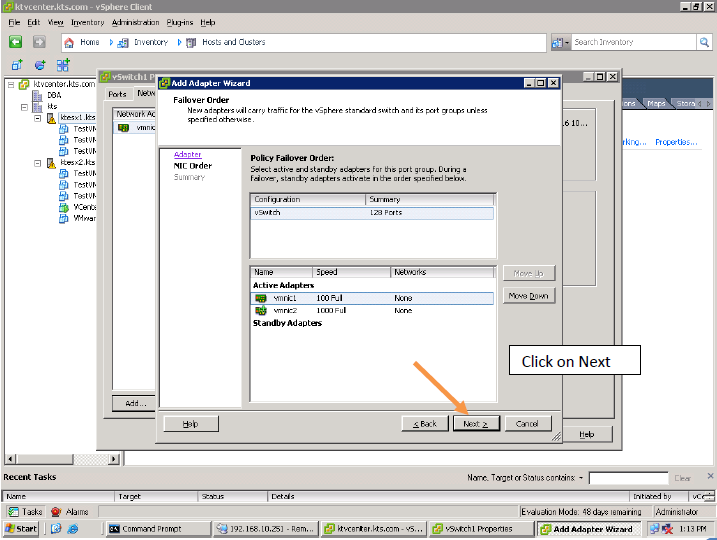The height and width of the screenshot is (540, 717).
Task: Open the Command Prompt taskbar item
Action: (x=158, y=529)
